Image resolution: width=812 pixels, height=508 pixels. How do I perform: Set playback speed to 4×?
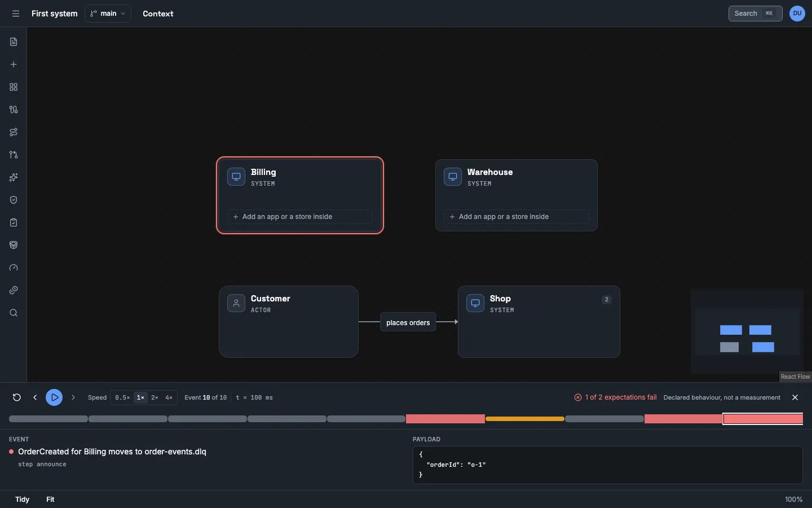coord(169,397)
